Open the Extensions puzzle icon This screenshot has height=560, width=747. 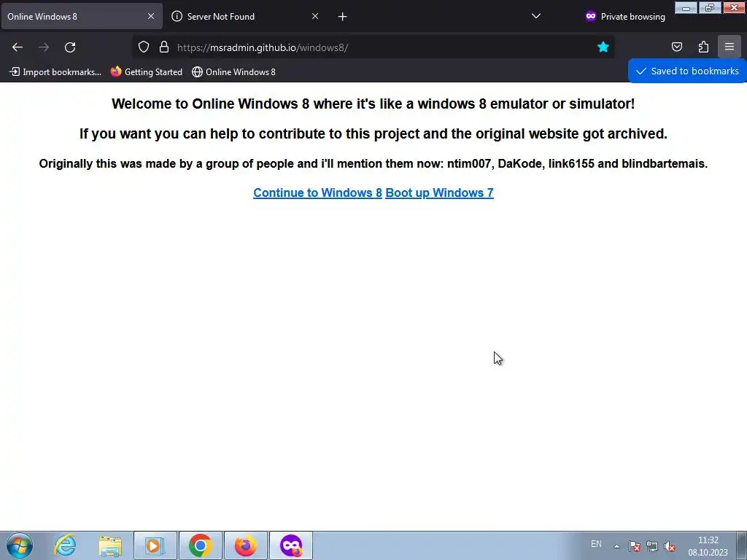point(703,47)
